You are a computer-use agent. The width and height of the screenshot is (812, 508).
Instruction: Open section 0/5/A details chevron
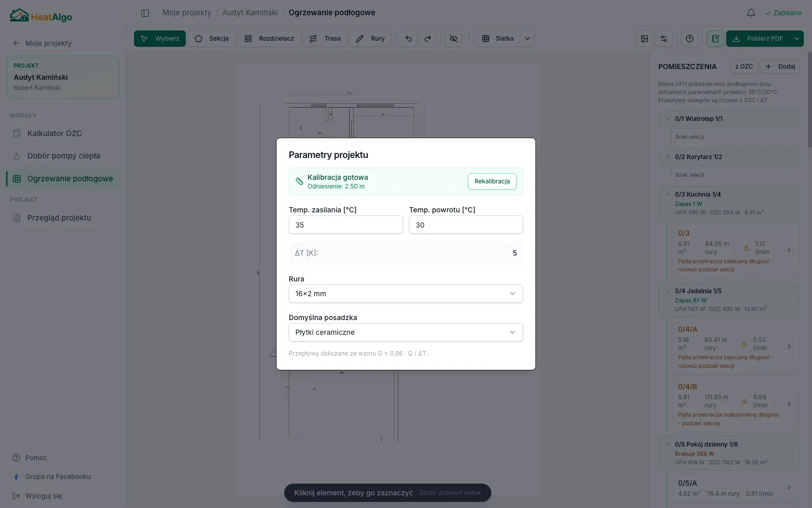789,487
